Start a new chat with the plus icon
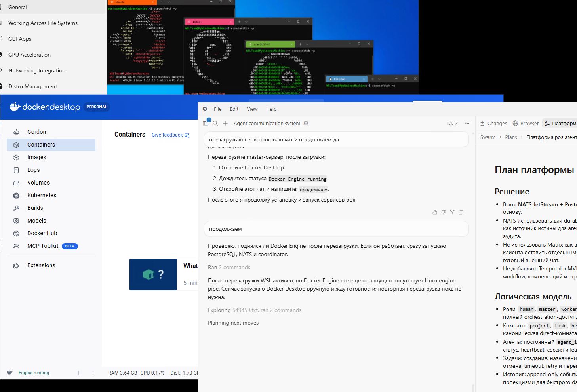Screen dimensions: 577x392 click(x=225, y=123)
